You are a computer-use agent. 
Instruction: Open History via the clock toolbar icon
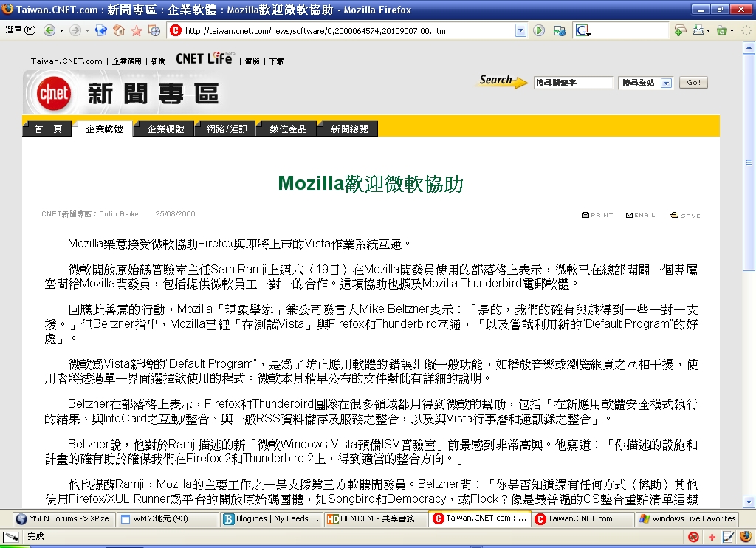pyautogui.click(x=154, y=30)
